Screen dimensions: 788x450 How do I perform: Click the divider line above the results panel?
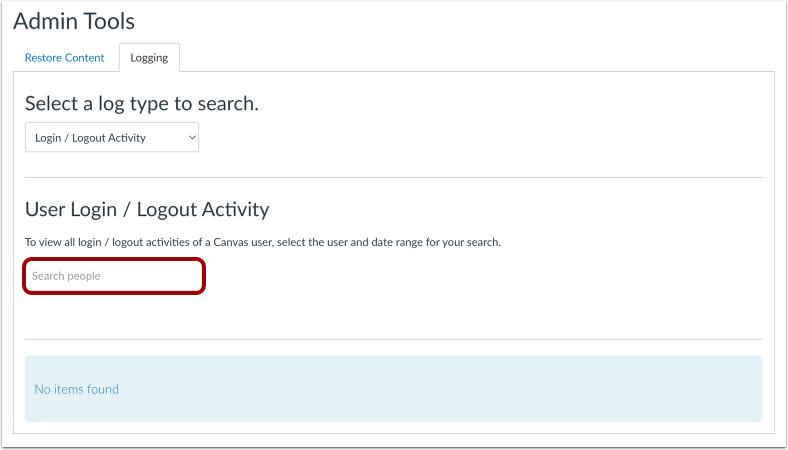tap(393, 339)
